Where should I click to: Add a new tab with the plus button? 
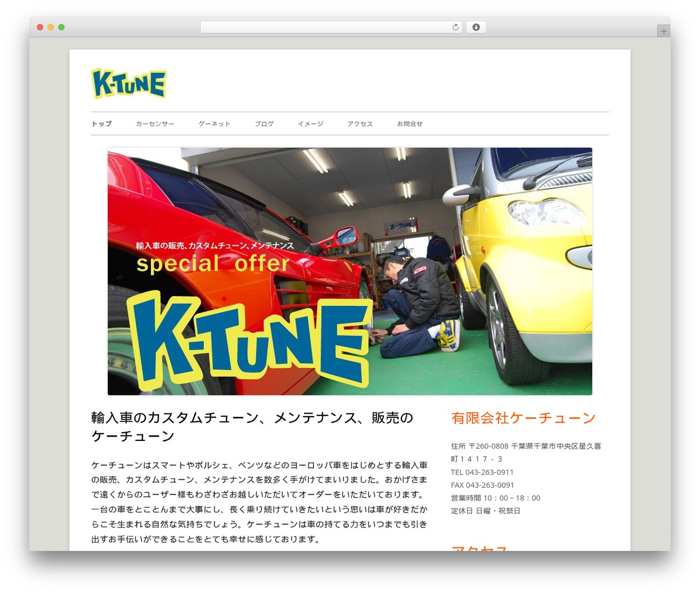click(x=663, y=31)
